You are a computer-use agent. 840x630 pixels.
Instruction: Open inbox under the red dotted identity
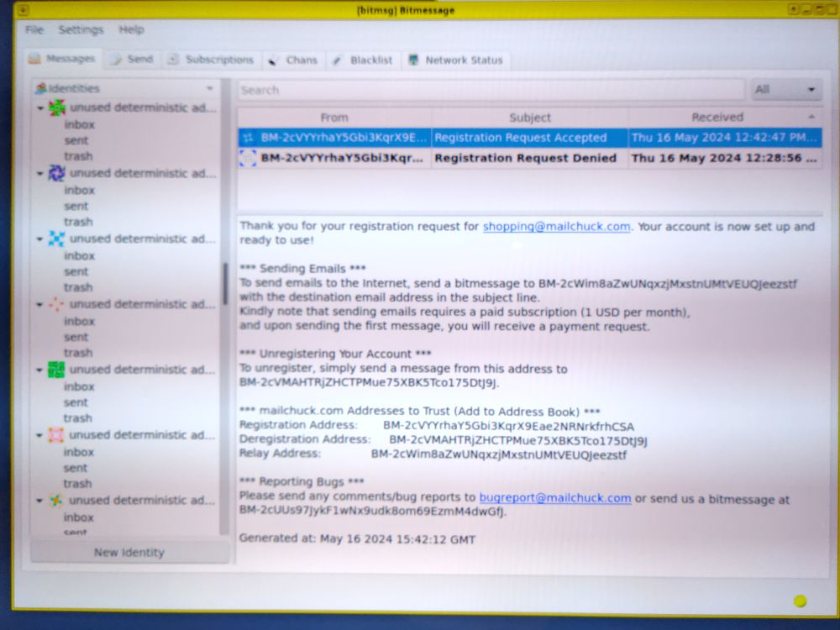click(x=79, y=321)
